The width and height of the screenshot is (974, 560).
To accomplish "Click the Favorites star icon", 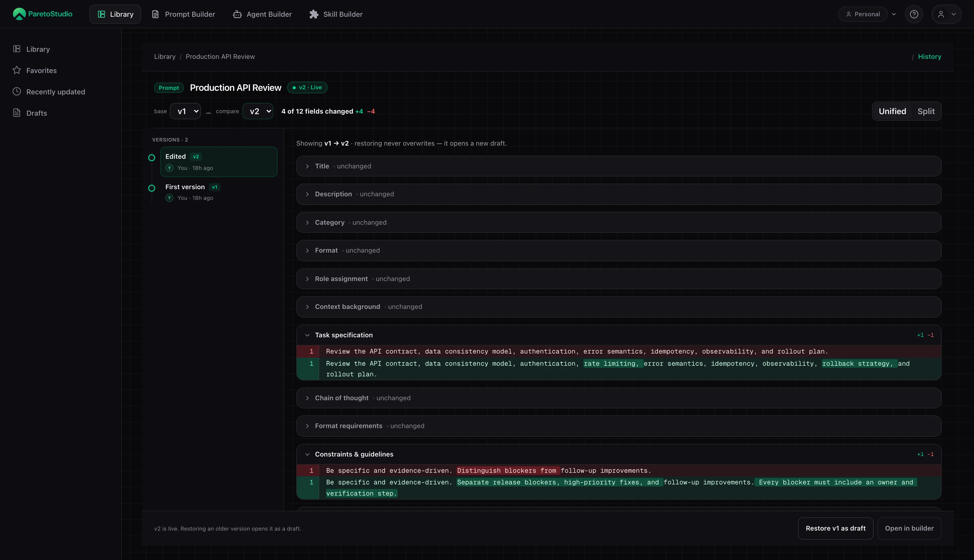I will tap(16, 70).
